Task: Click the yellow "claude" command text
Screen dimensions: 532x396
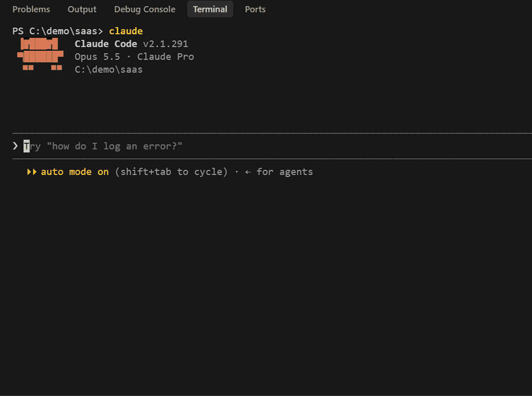Action: [x=126, y=31]
